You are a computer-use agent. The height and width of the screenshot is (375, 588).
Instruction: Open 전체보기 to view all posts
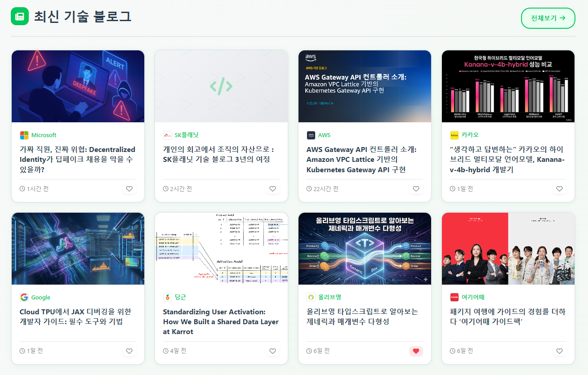click(x=548, y=18)
